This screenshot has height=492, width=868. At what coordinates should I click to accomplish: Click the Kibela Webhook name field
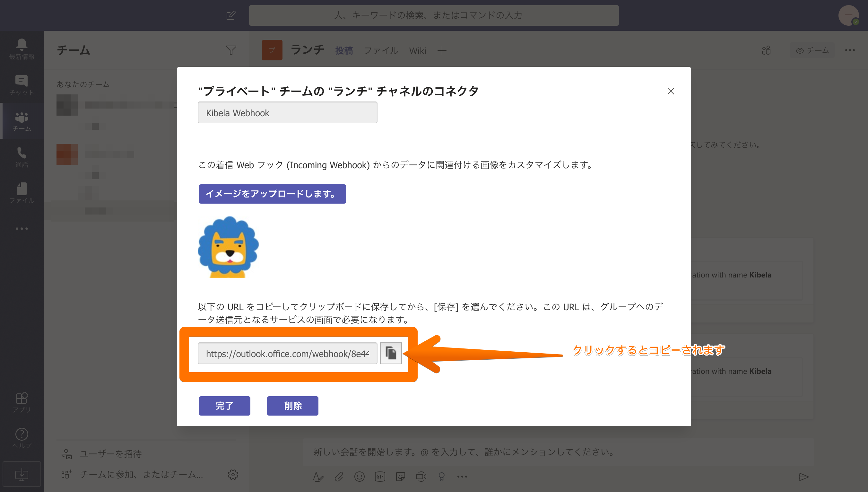[287, 112]
